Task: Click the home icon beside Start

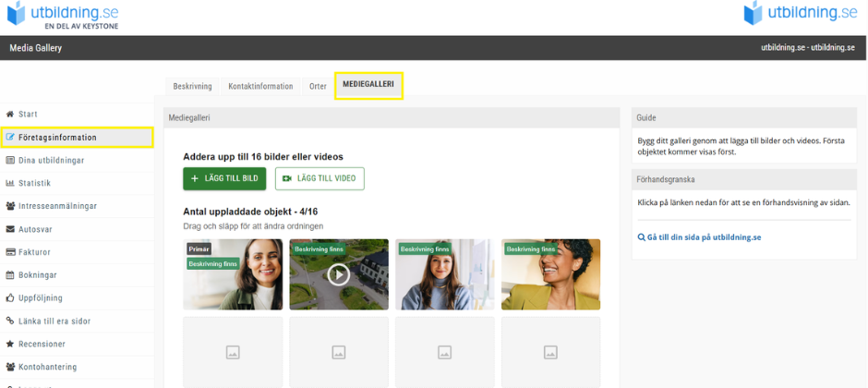Action: pos(9,114)
